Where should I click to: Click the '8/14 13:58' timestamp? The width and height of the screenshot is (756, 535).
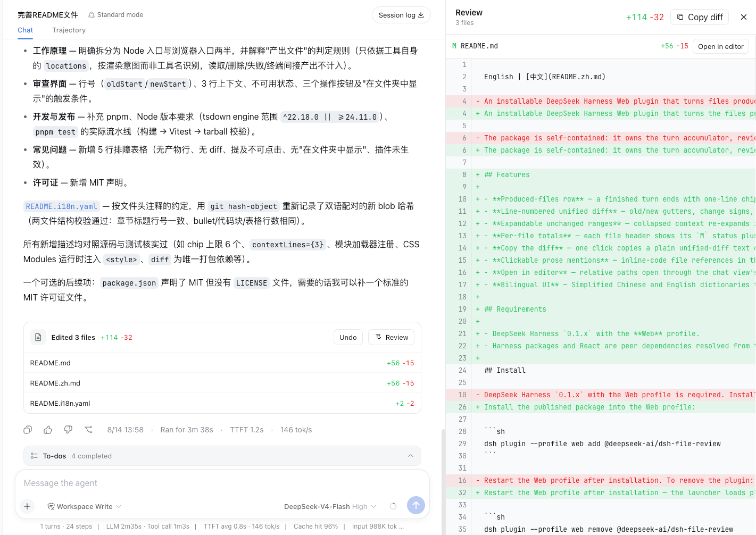point(126,430)
